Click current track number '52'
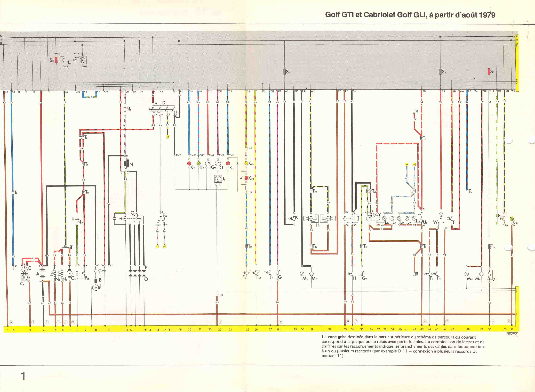Screen dimensions: 535x392 (x=512, y=329)
